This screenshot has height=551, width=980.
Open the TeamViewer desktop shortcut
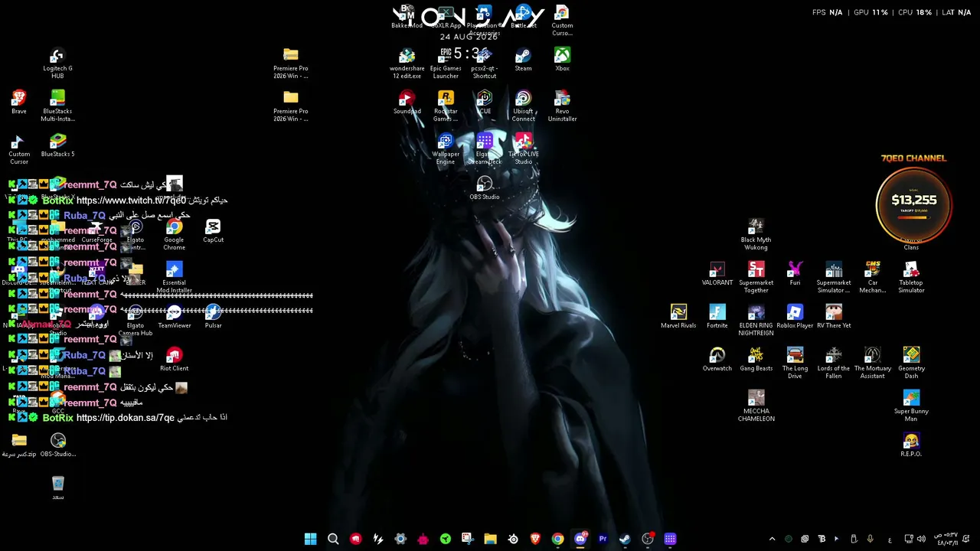pyautogui.click(x=174, y=317)
